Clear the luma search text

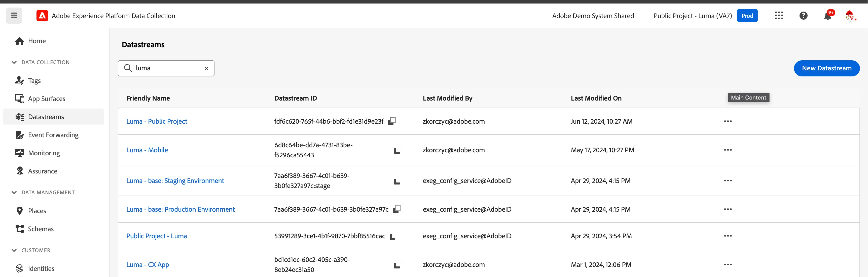206,68
